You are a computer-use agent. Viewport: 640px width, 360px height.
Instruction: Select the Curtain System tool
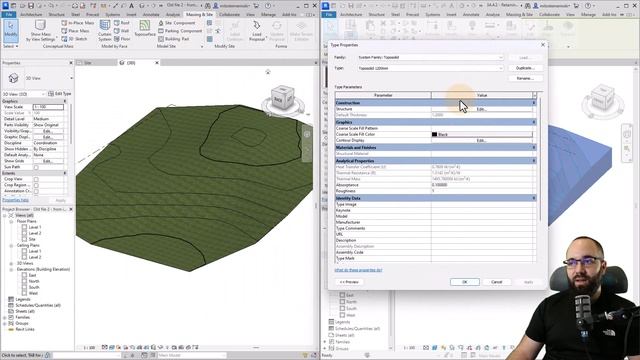click(x=105, y=30)
